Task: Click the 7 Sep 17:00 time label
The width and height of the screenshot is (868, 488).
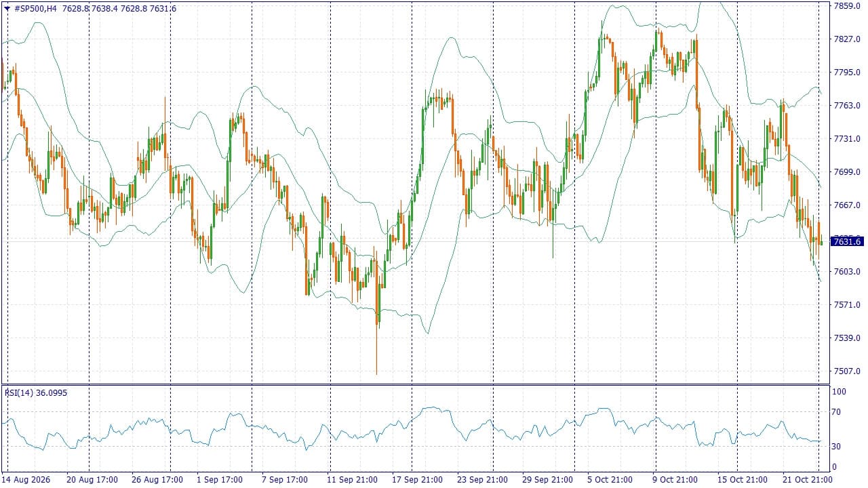Action: 285,479
